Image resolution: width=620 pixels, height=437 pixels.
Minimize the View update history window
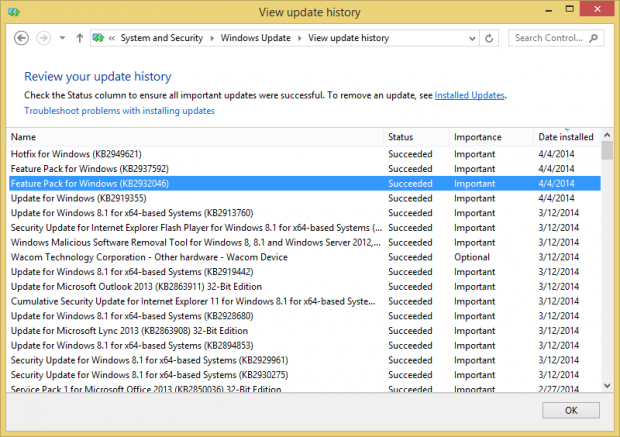[548, 10]
